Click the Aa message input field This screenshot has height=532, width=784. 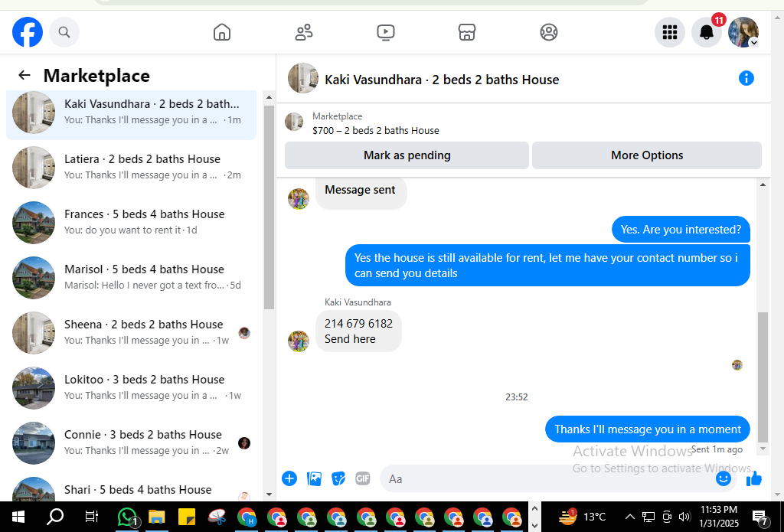(x=547, y=478)
